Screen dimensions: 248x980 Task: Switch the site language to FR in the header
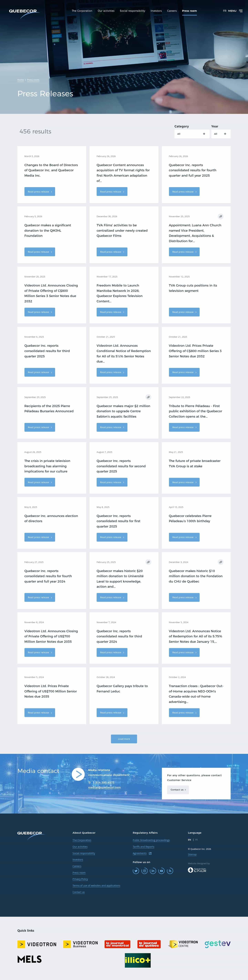tap(224, 11)
